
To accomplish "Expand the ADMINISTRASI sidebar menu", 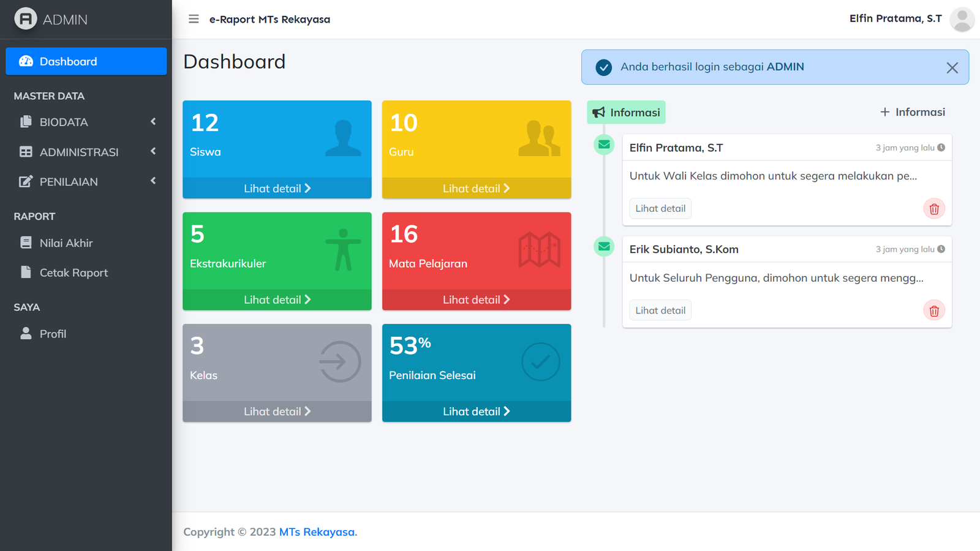I will point(86,152).
